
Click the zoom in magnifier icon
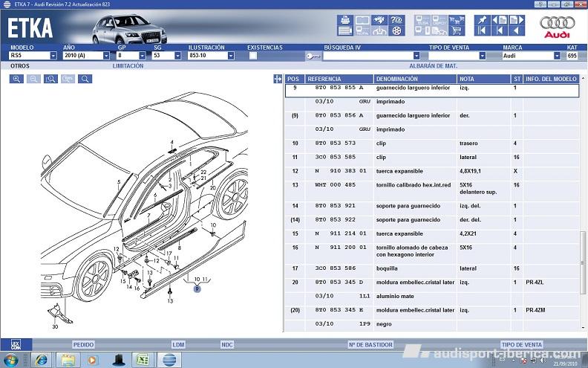[x=16, y=79]
